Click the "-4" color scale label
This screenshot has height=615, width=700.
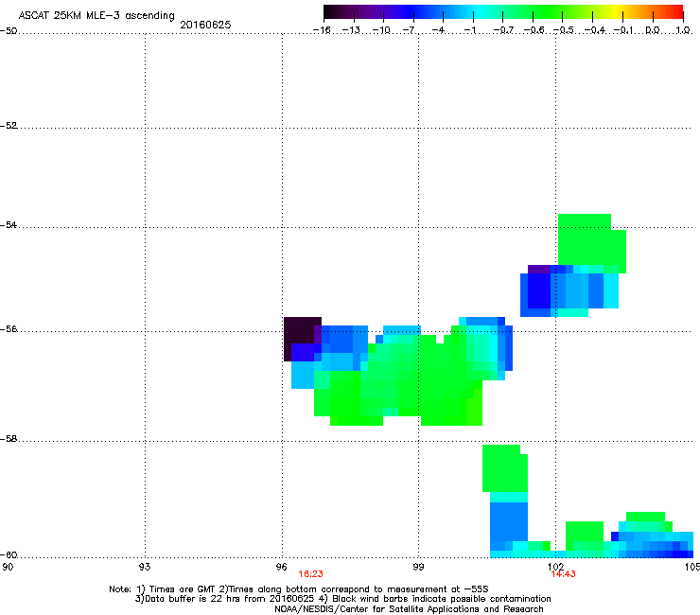(438, 30)
